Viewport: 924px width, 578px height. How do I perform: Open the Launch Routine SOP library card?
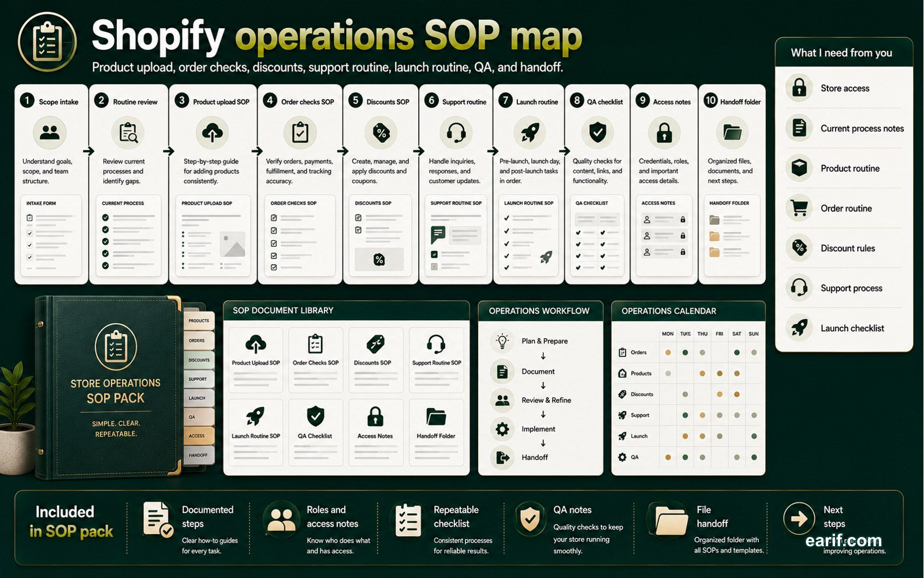click(256, 432)
